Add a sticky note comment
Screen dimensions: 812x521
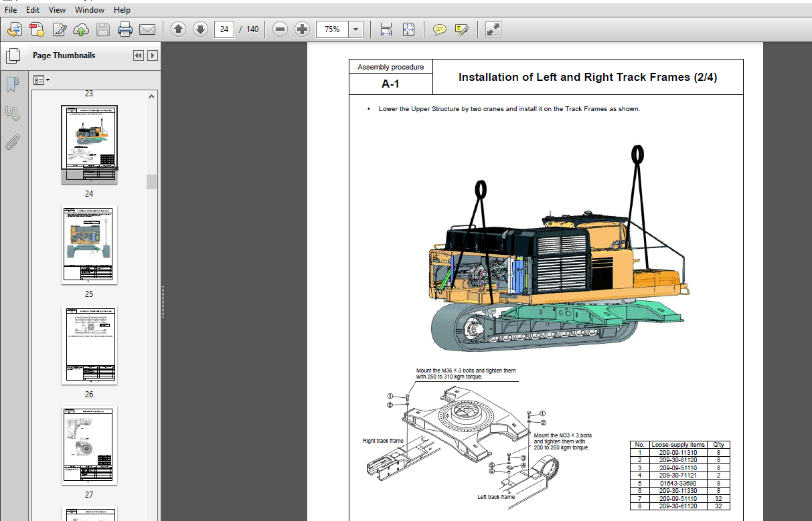coord(439,29)
